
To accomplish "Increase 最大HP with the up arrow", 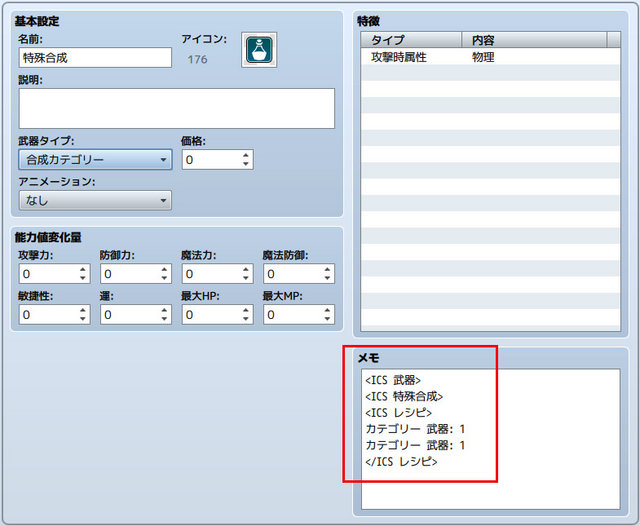I will pos(246,310).
